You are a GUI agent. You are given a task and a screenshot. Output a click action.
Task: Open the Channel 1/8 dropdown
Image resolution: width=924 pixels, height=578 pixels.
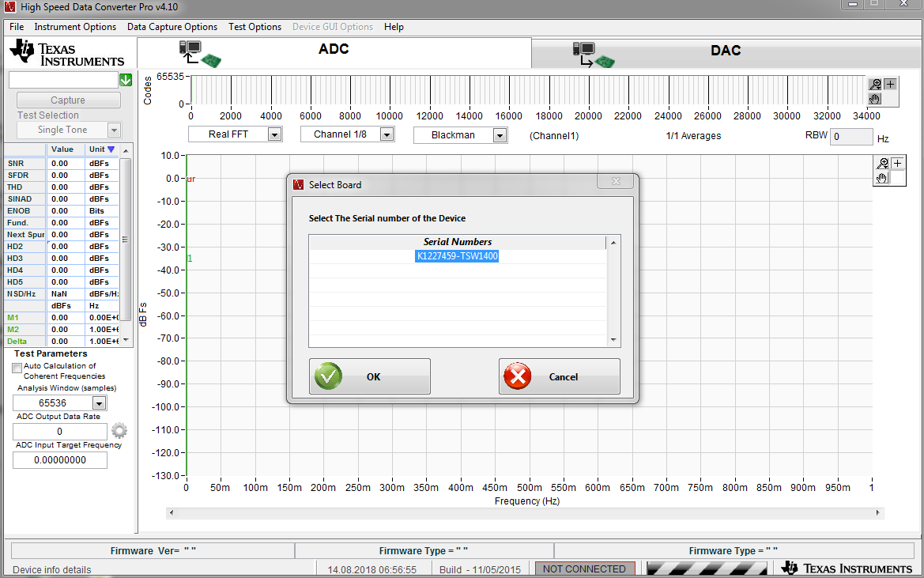(x=387, y=135)
